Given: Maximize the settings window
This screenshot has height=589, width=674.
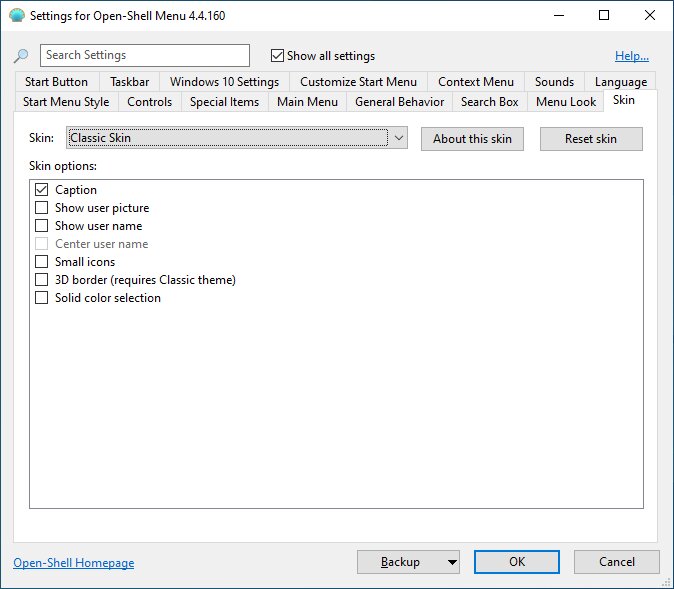Looking at the screenshot, I should [x=604, y=15].
